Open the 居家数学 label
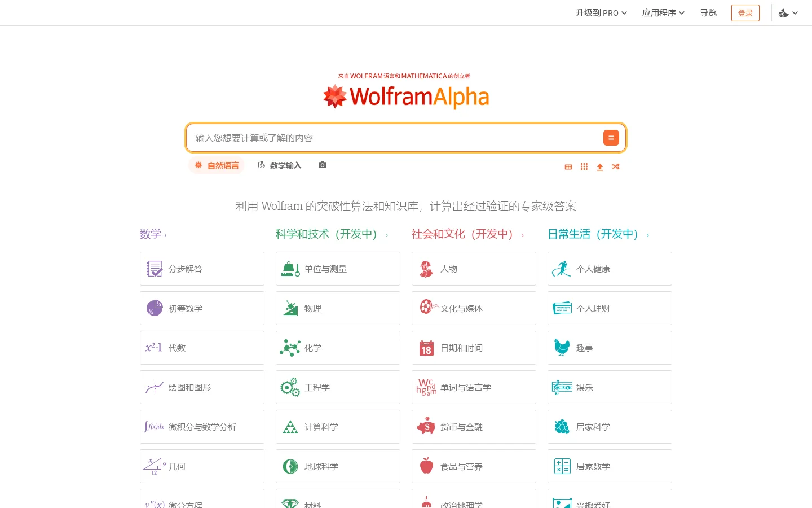 coord(593,467)
